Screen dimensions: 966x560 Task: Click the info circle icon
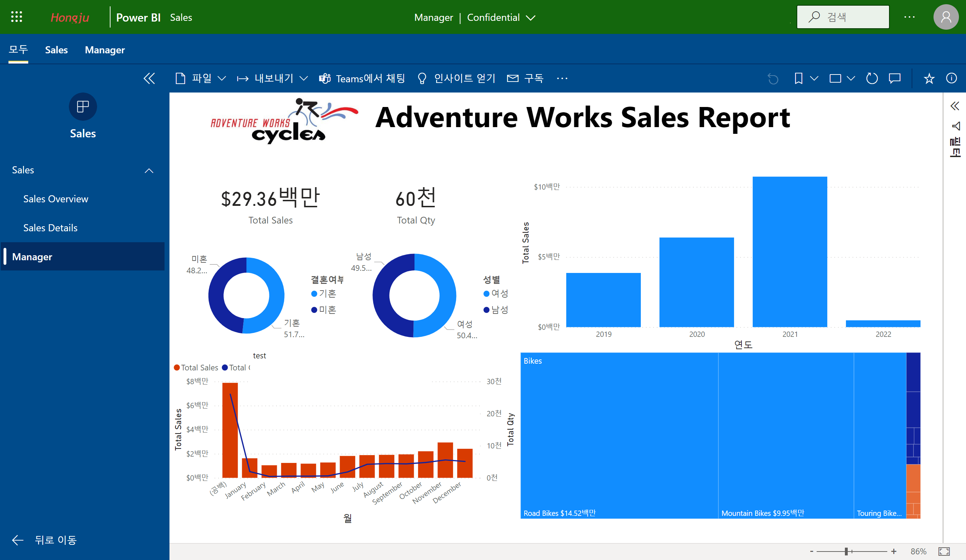point(952,79)
